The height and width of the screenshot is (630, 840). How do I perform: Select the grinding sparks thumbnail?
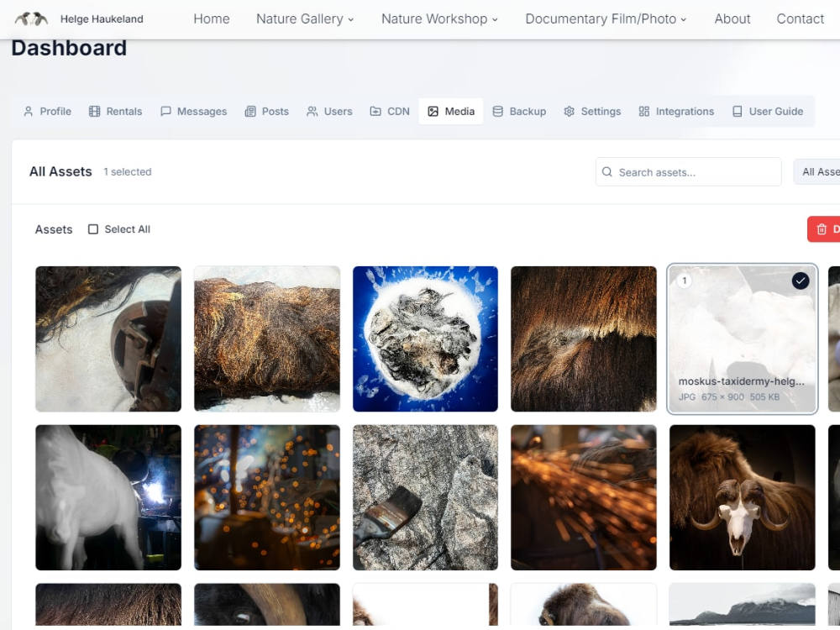[584, 497]
